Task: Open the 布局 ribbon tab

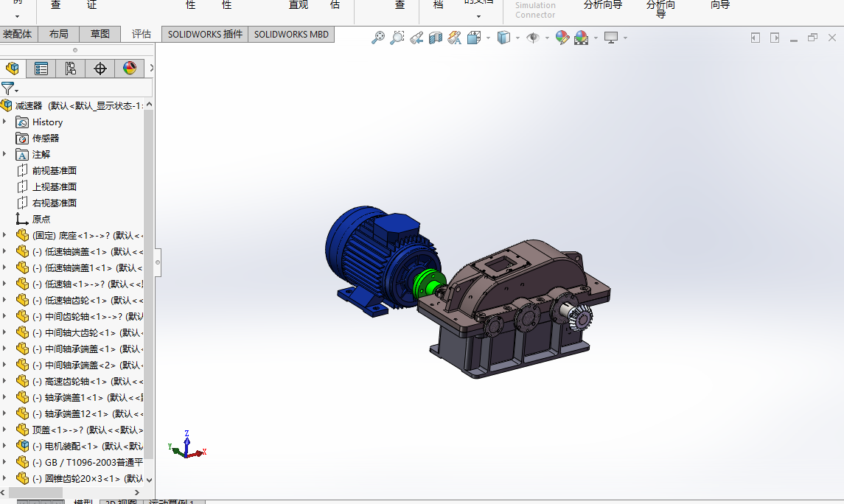Action: (59, 34)
